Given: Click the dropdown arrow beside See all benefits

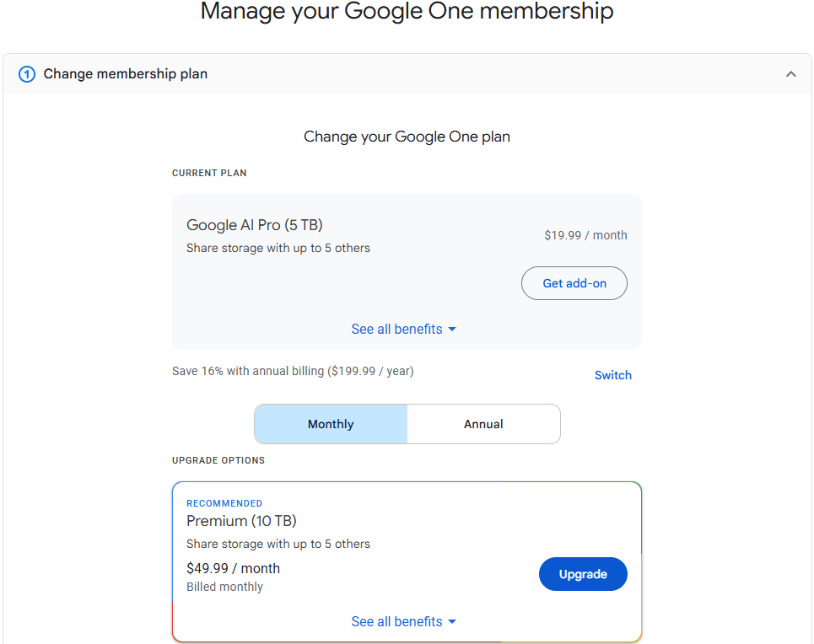Looking at the screenshot, I should (x=452, y=329).
